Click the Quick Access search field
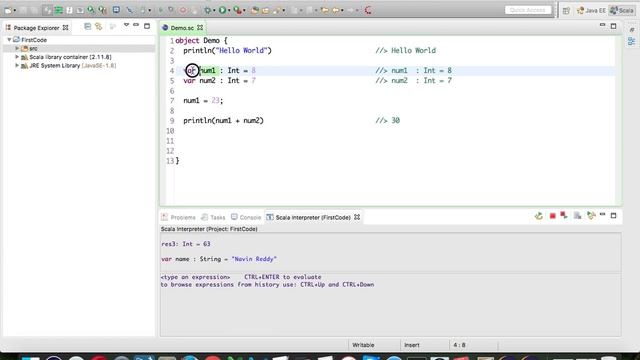 point(528,10)
